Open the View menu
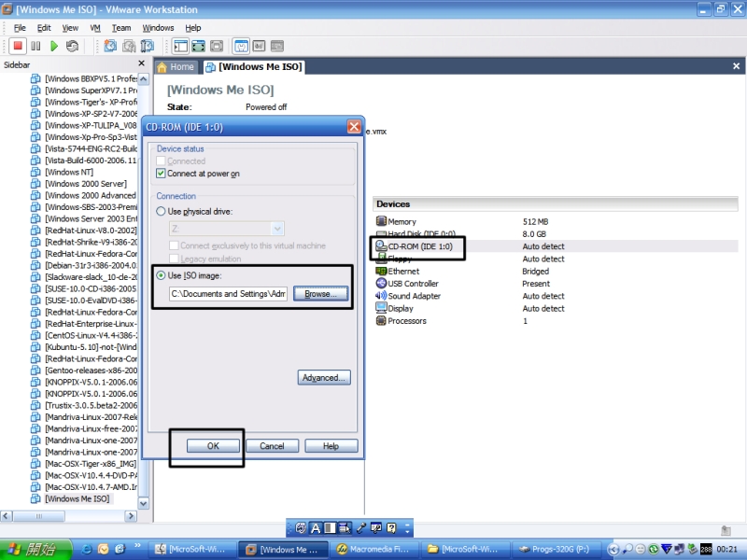This screenshot has width=747, height=560. tap(70, 28)
